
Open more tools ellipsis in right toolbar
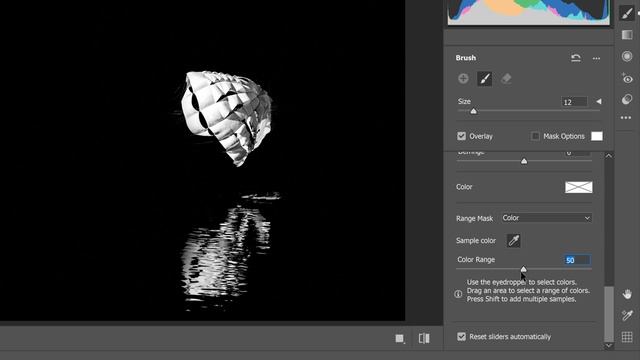point(626,118)
